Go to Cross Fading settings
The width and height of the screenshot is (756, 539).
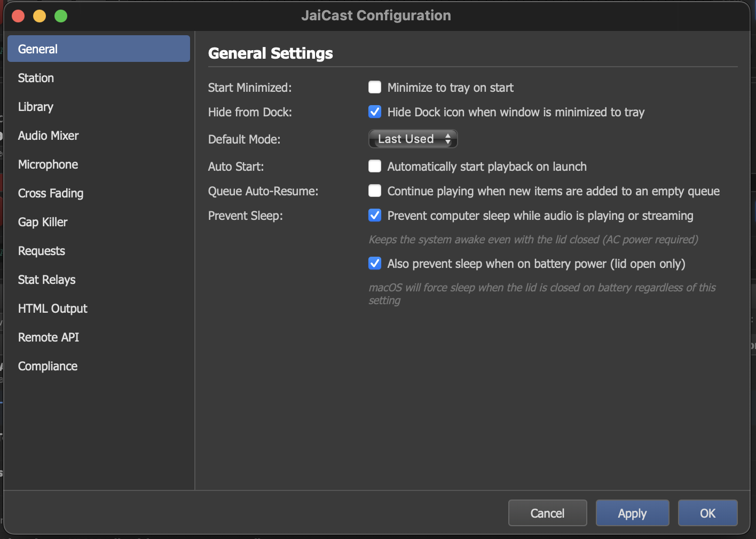pyautogui.click(x=99, y=193)
